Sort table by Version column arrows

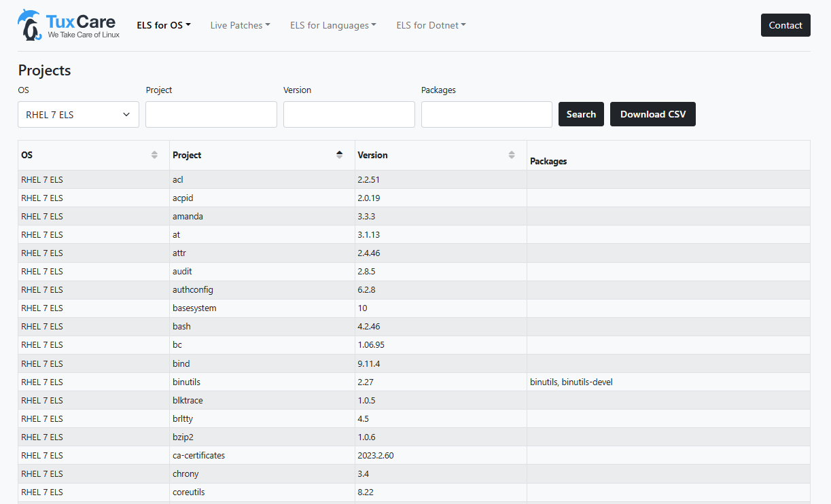[x=511, y=155]
